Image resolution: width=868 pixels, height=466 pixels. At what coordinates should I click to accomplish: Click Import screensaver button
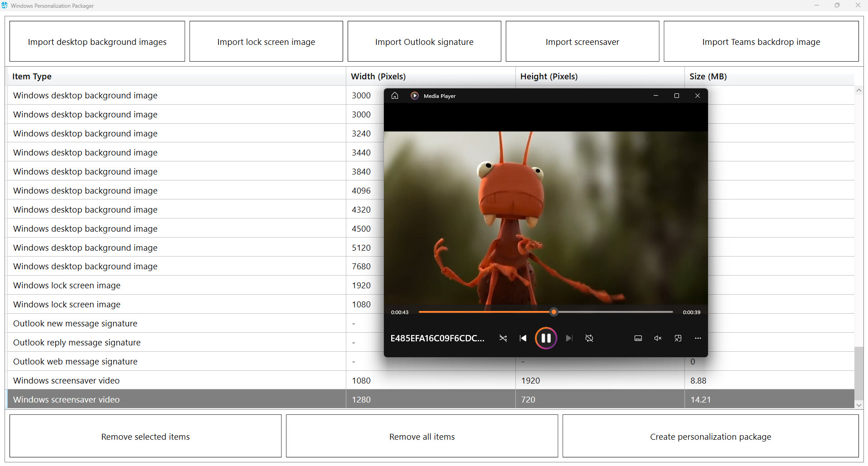[x=582, y=41]
